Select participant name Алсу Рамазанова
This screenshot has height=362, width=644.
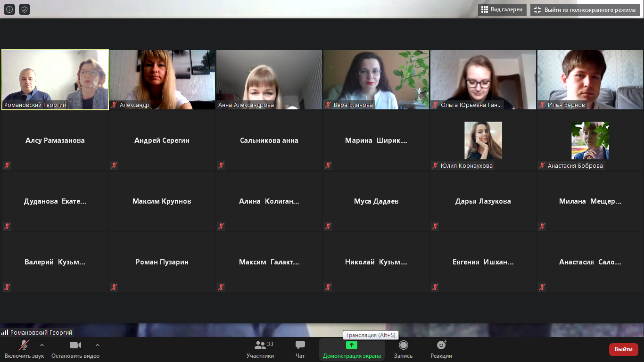pyautogui.click(x=55, y=140)
